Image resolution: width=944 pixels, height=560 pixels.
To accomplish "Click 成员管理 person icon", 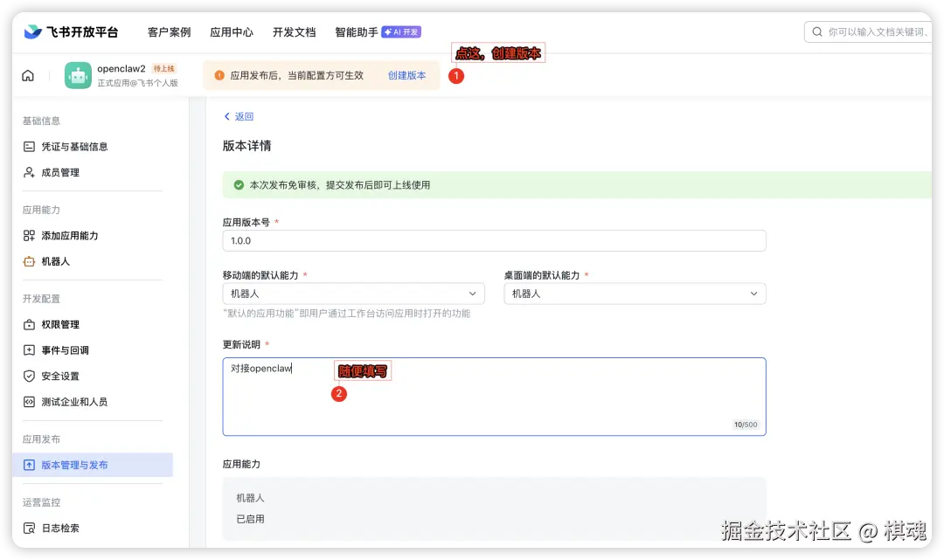I will 29,173.
